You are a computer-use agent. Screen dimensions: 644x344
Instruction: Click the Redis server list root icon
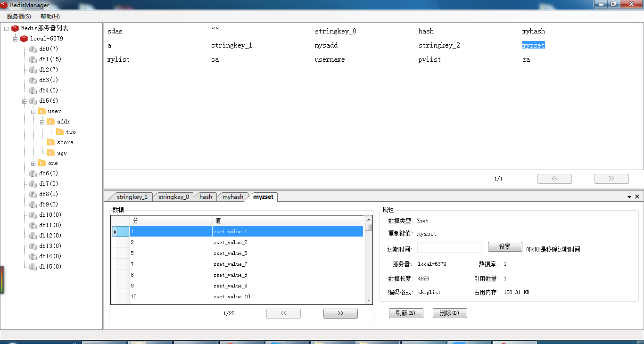click(x=15, y=28)
